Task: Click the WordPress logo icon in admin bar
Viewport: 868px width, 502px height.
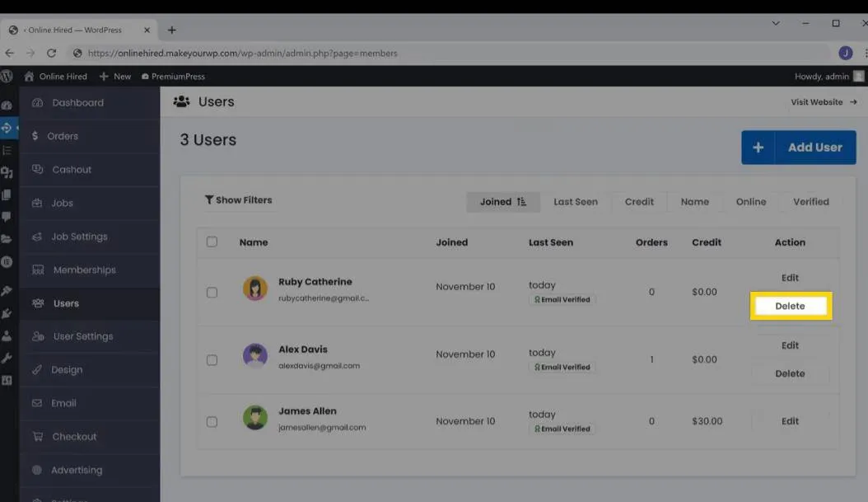Action: [7, 76]
